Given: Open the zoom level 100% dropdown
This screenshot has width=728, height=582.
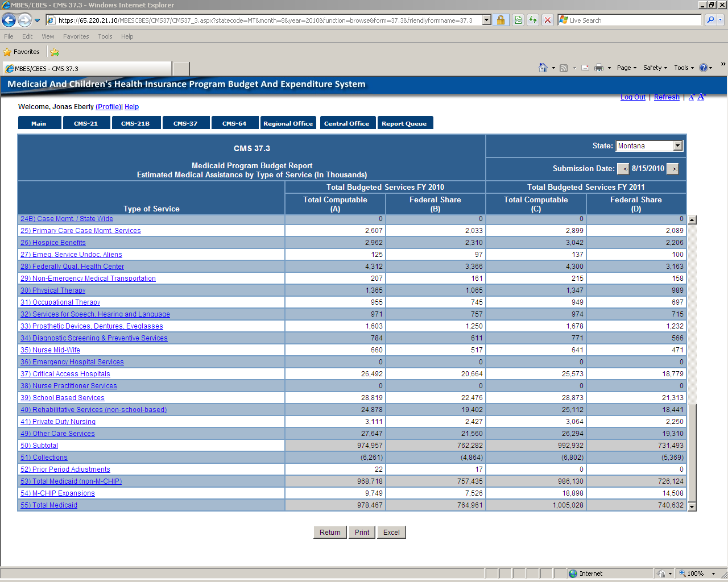Looking at the screenshot, I should pyautogui.click(x=713, y=573).
